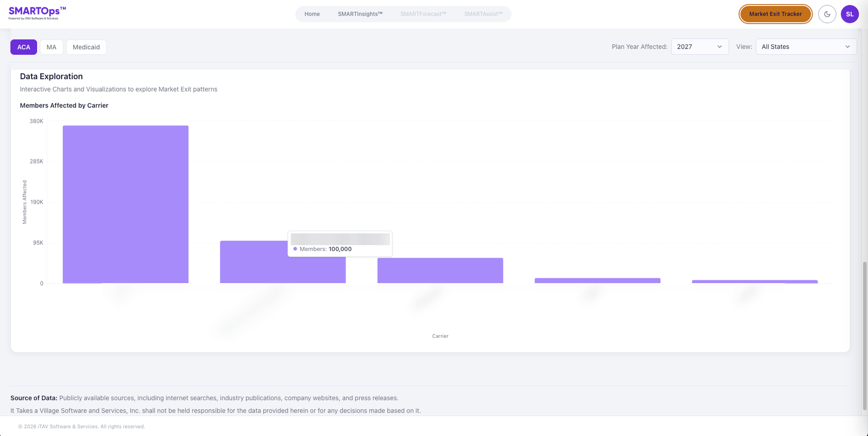Image resolution: width=868 pixels, height=436 pixels.
Task: Click the 380K axis label
Action: pos(36,121)
